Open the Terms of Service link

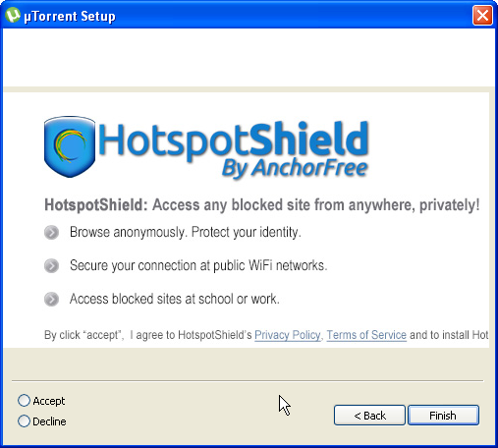[x=366, y=335]
